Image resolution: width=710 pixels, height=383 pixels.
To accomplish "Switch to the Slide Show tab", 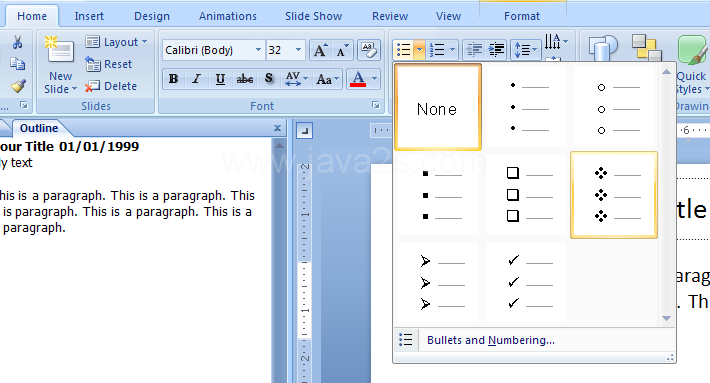I will coord(313,16).
